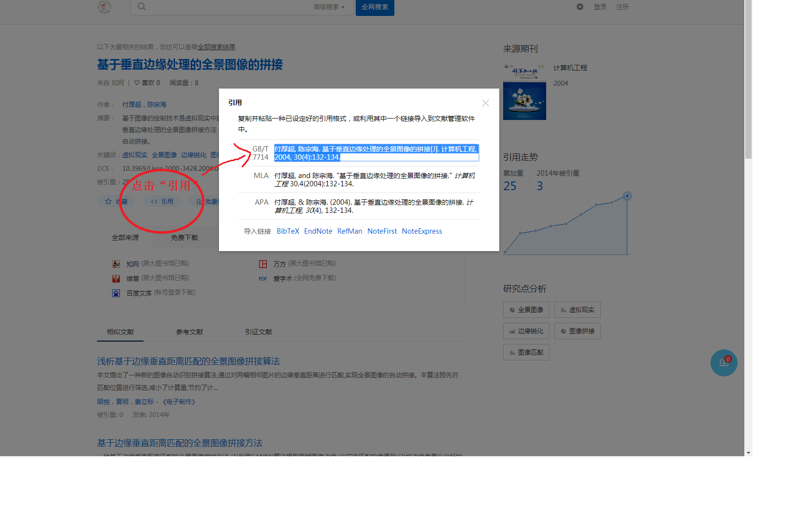This screenshot has width=812, height=508.
Task: Click keyword 边缘锐化 below abstract
Action: coord(194,155)
